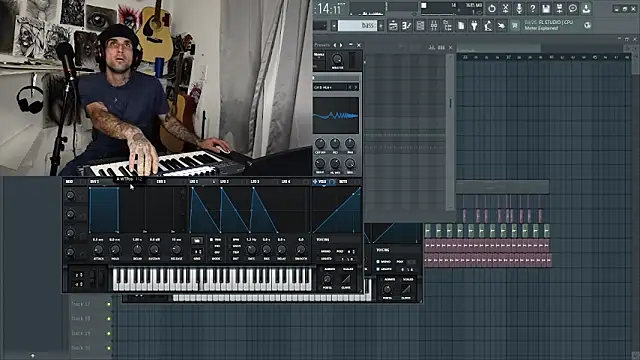Click the export download arrow icon
The height and width of the screenshot is (360, 640).
pos(586,8)
